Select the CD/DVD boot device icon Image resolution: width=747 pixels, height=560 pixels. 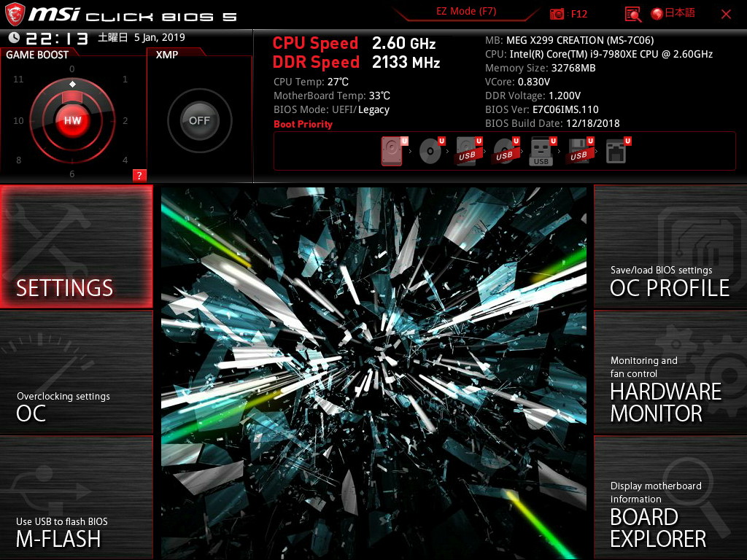click(x=432, y=151)
